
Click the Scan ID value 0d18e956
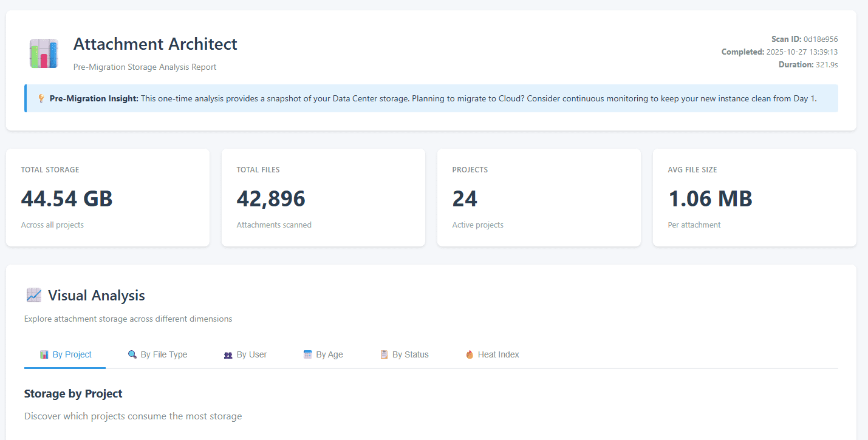click(821, 39)
